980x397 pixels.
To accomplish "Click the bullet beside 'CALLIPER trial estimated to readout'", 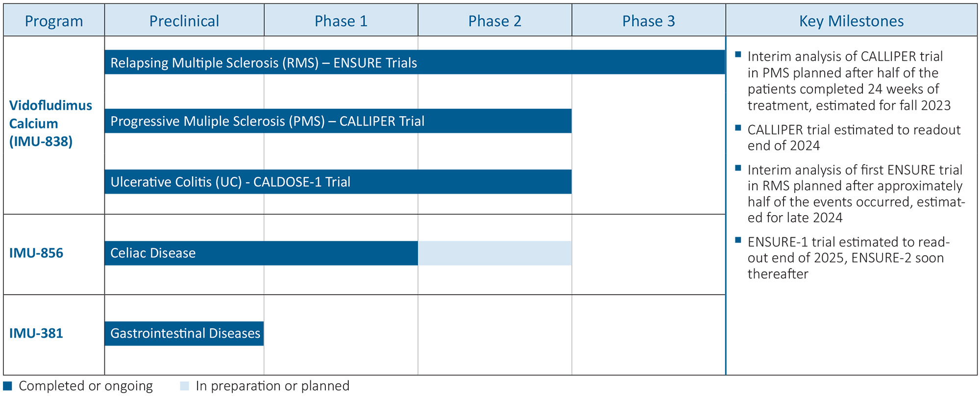I will (738, 128).
